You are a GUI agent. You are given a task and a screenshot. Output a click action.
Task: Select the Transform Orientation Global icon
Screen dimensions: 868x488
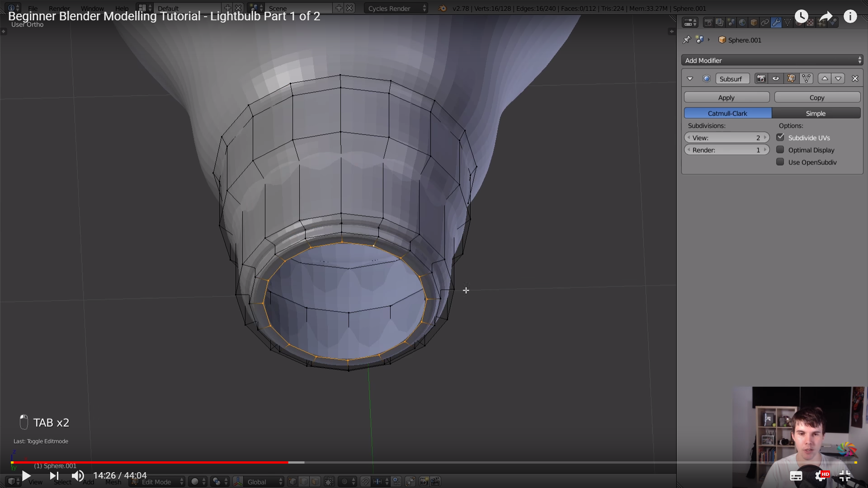coord(238,481)
